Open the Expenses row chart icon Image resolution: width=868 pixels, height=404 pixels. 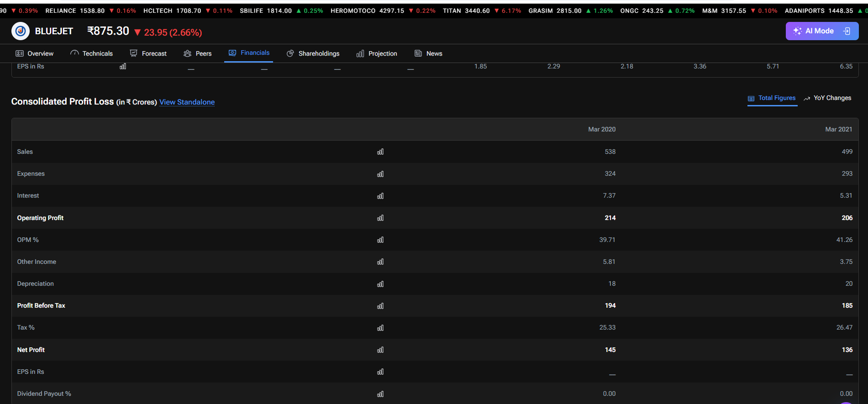(380, 174)
